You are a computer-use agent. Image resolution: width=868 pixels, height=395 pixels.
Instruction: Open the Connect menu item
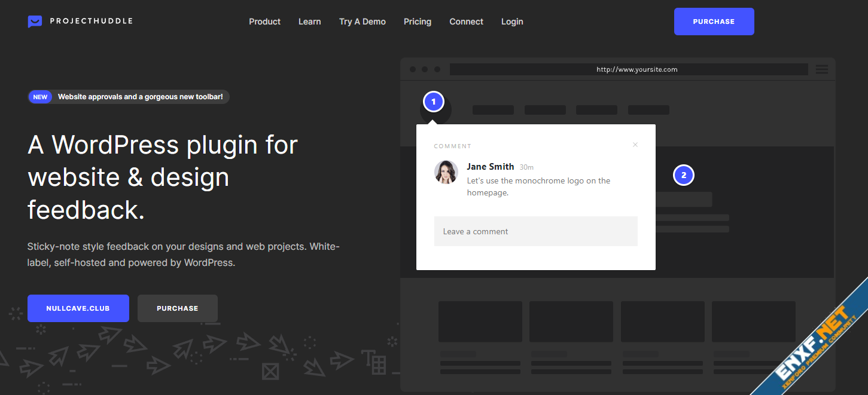pos(467,22)
